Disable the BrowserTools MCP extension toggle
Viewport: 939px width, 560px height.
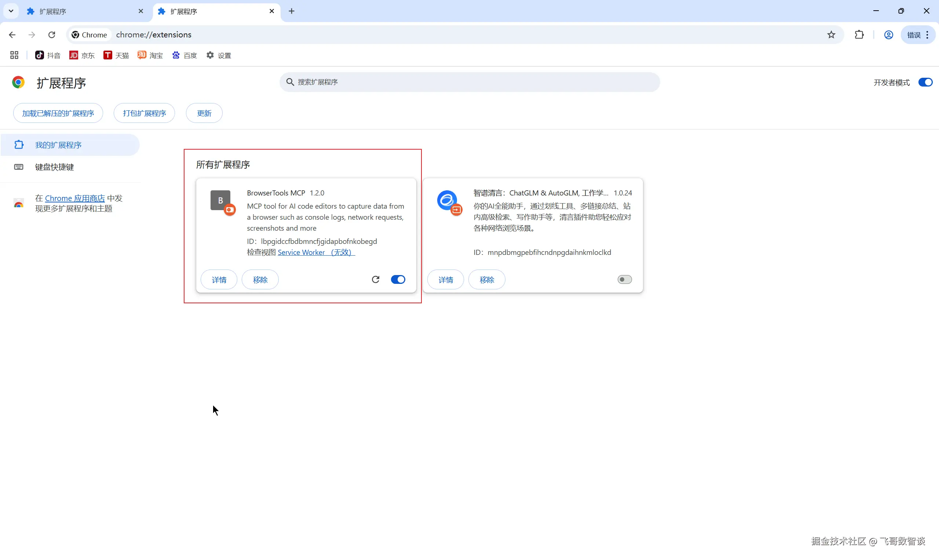(x=398, y=279)
